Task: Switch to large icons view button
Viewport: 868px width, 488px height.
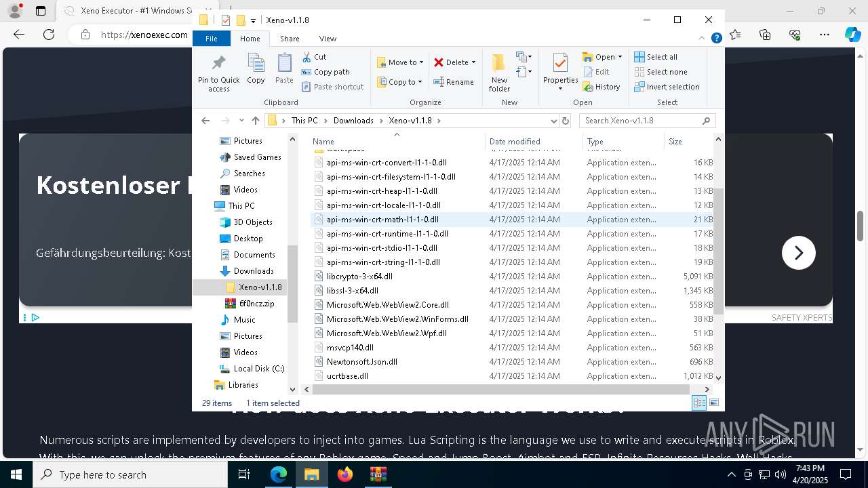Action: (x=713, y=403)
